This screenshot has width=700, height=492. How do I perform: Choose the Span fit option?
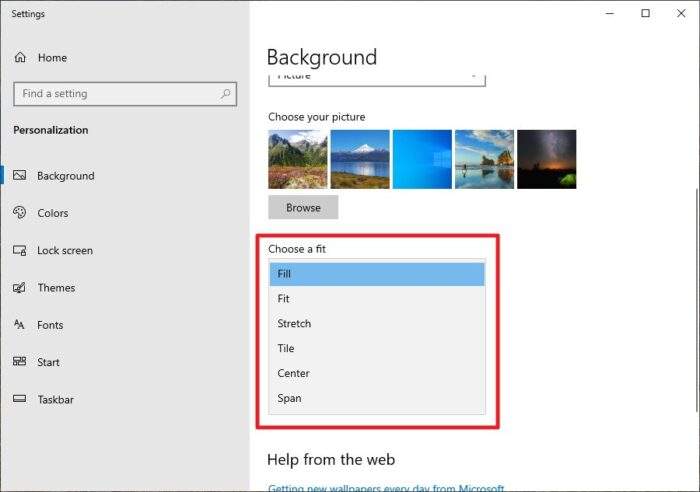pos(377,398)
